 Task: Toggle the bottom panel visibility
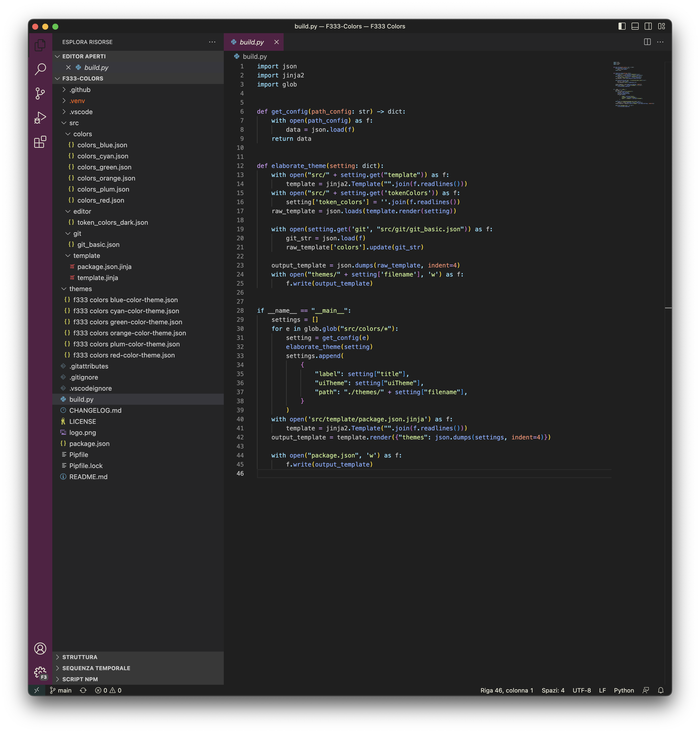pos(635,26)
